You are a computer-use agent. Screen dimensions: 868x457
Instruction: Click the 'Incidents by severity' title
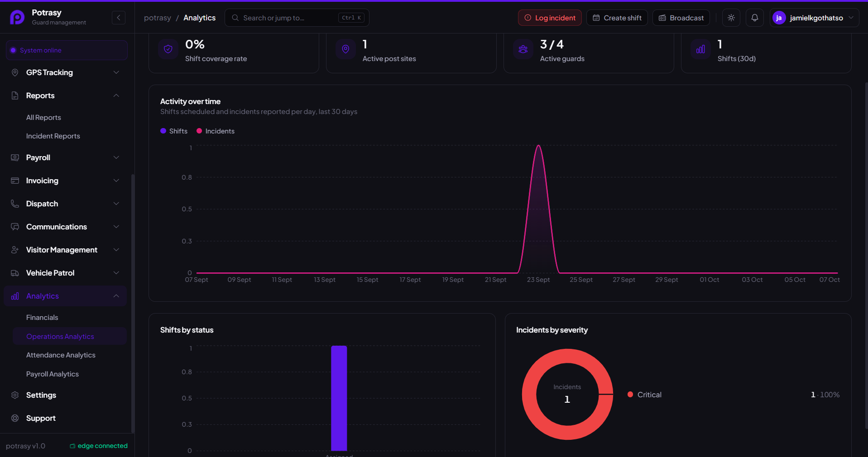(x=552, y=330)
